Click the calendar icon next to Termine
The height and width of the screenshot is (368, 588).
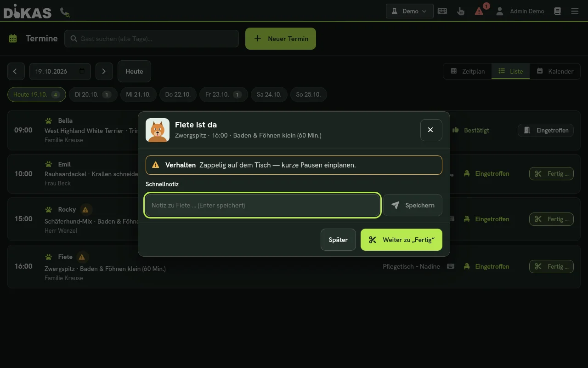(13, 39)
